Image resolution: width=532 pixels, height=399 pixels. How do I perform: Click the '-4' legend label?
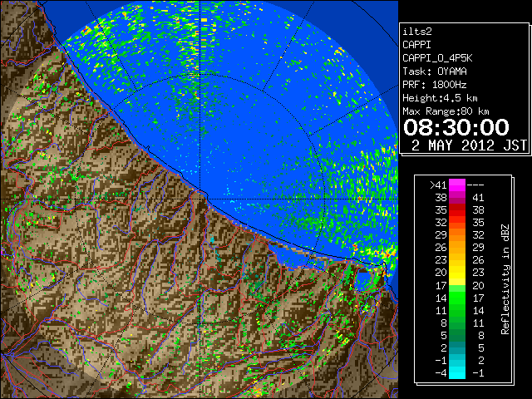(x=441, y=372)
